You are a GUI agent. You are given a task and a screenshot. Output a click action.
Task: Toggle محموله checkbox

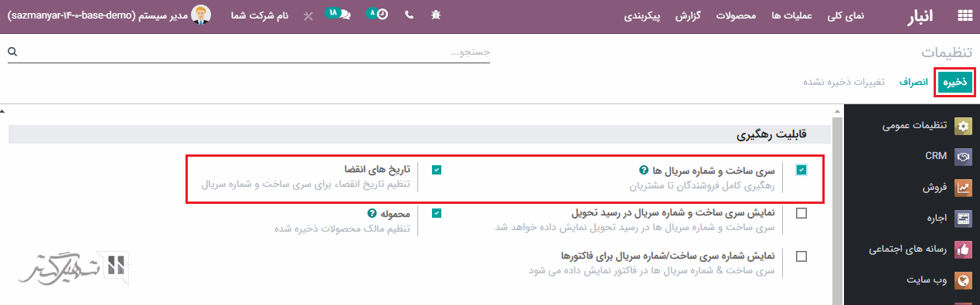(x=437, y=213)
